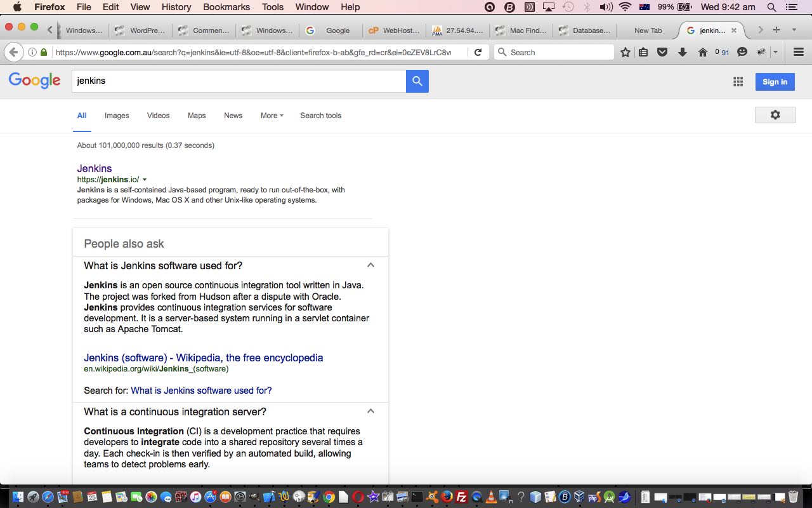Switch to the Database tab

(584, 30)
